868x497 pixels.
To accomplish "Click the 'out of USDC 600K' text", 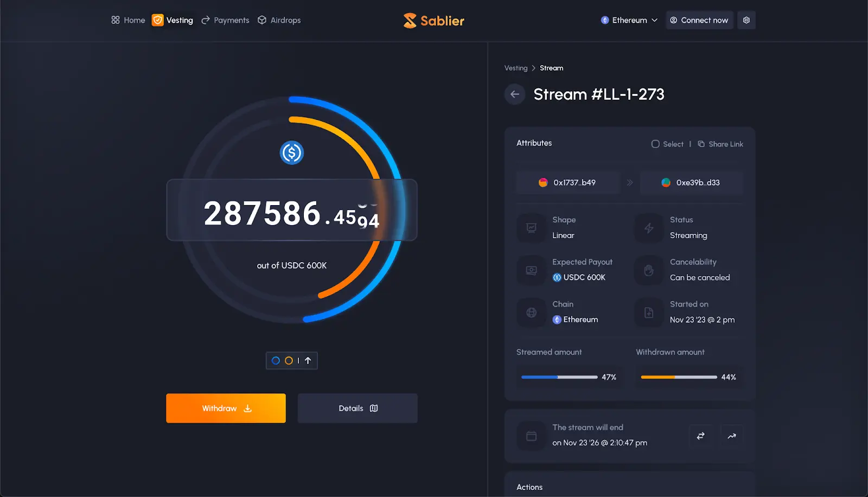I will [292, 265].
